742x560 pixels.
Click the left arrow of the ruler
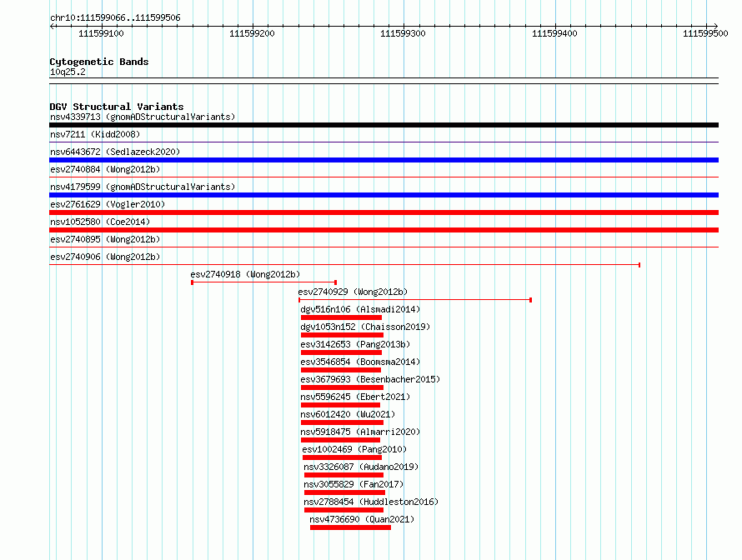[52, 27]
